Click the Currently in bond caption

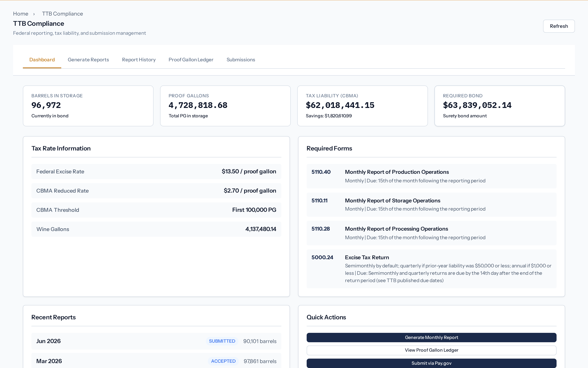50,116
